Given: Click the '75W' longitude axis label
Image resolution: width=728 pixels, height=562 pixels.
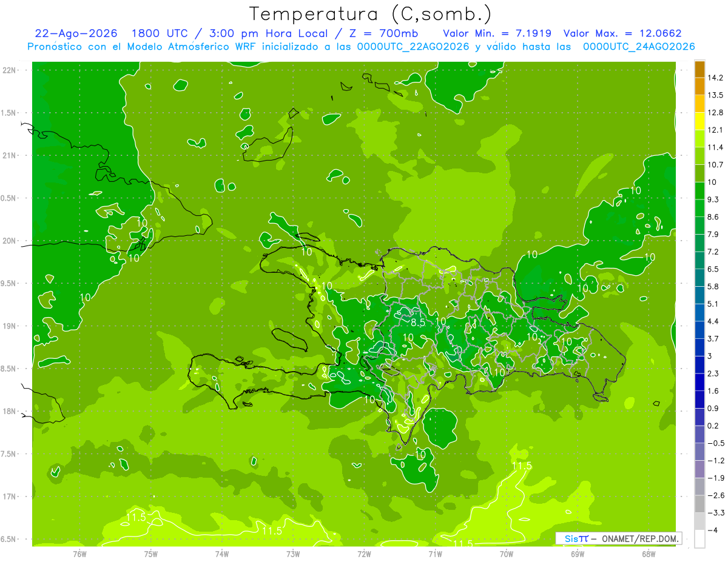Looking at the screenshot, I should coord(151,553).
